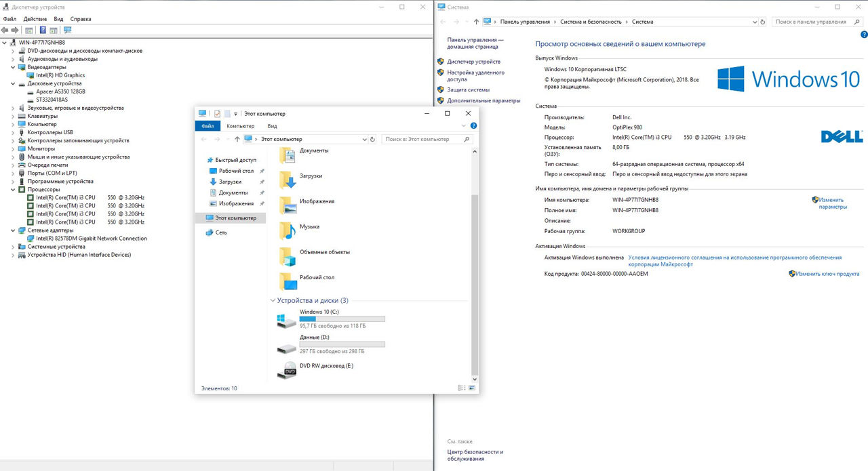Open the Защита системы link in System sidebar

(468, 89)
